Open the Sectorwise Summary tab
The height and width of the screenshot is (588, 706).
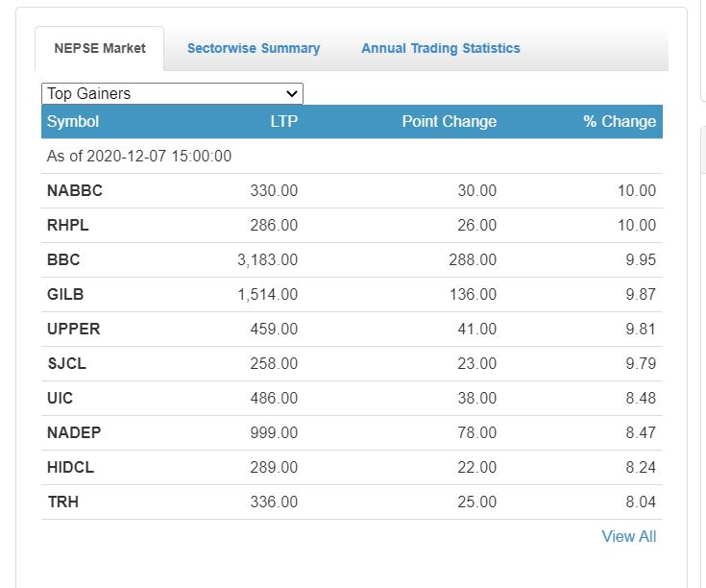[x=254, y=48]
